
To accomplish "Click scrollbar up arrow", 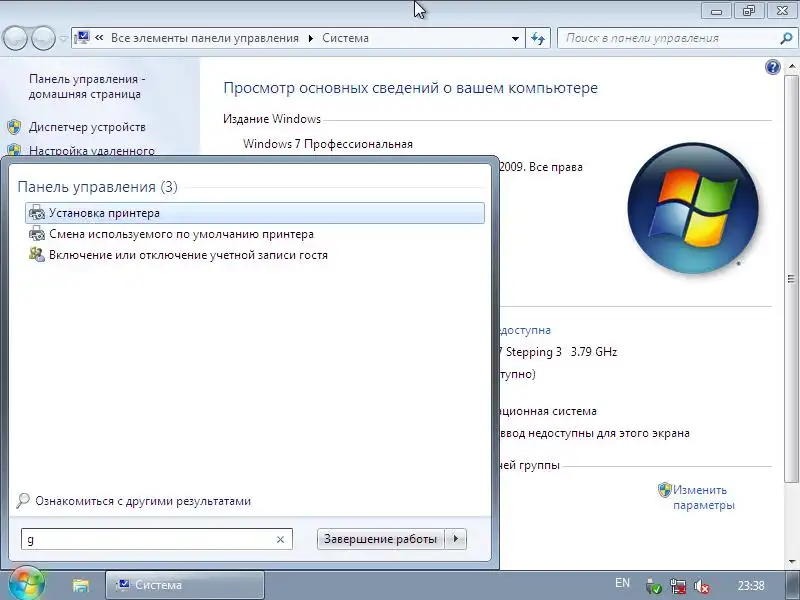I will tap(791, 67).
